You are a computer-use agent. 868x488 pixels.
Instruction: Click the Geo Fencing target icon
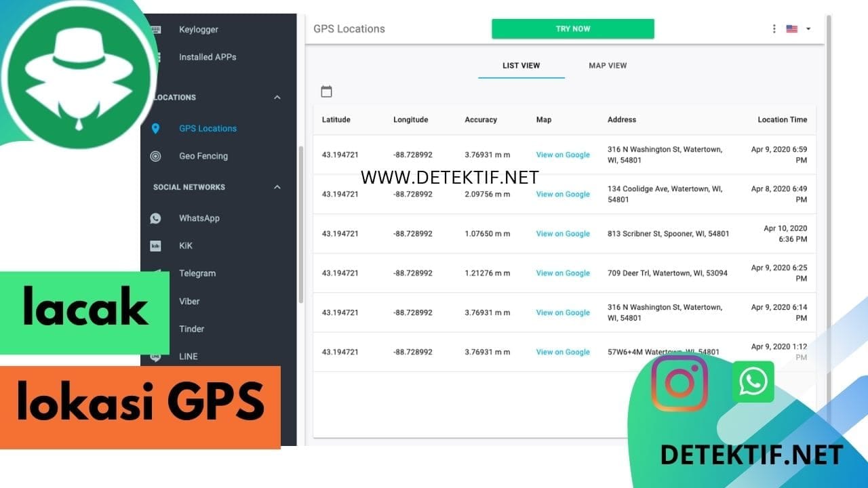155,157
